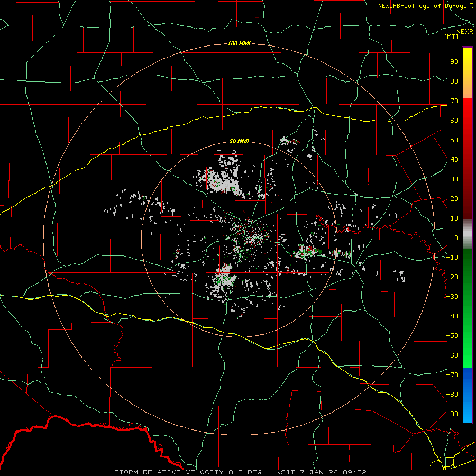The width and height of the screenshot is (476, 476).
Task: Click the 50 NMI range ring label
Action: pyautogui.click(x=239, y=141)
